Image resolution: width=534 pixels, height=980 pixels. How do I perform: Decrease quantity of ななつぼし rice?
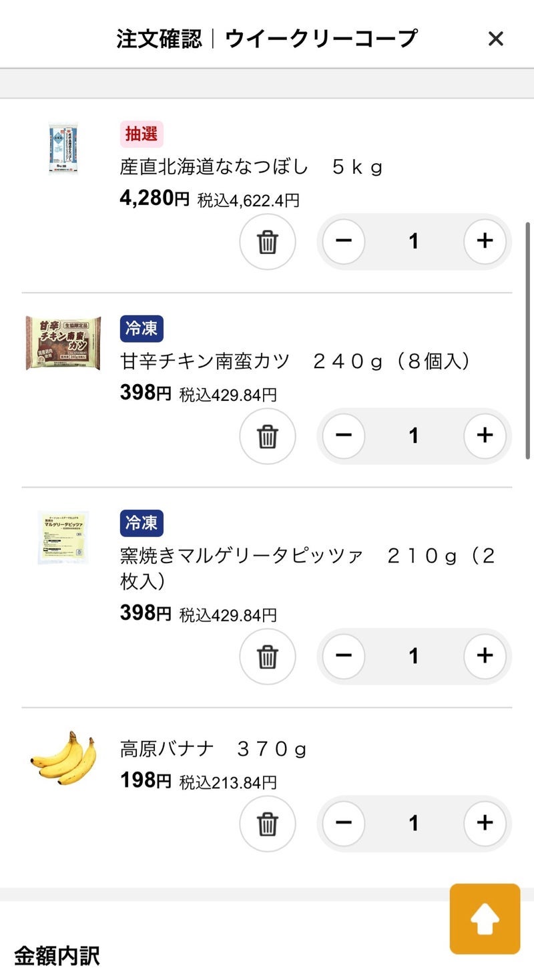click(344, 241)
